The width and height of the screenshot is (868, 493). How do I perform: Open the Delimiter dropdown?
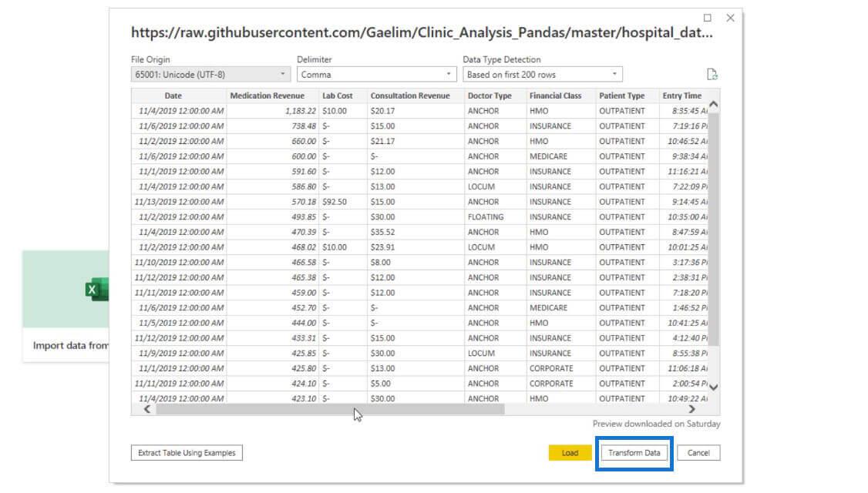point(376,74)
